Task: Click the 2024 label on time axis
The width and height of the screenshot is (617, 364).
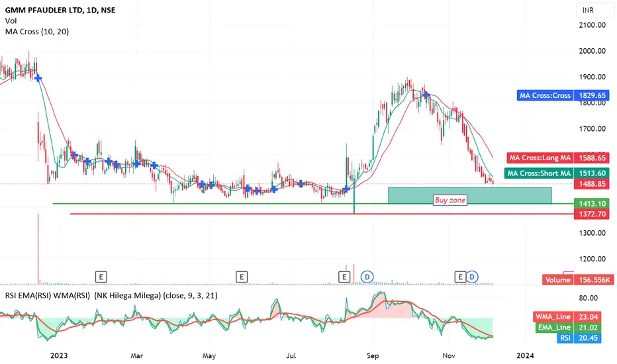Action: click(525, 356)
